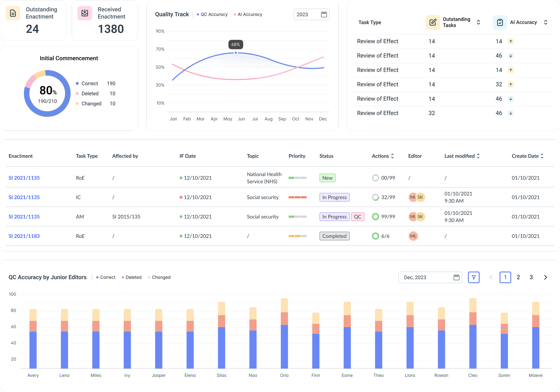Sort by Outstanding Tasks column arrows

[478, 22]
